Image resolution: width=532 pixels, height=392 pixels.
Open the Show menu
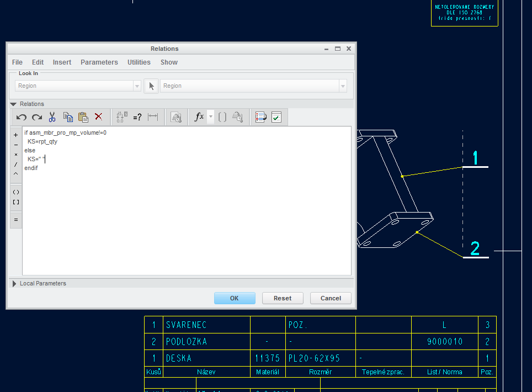click(x=169, y=62)
